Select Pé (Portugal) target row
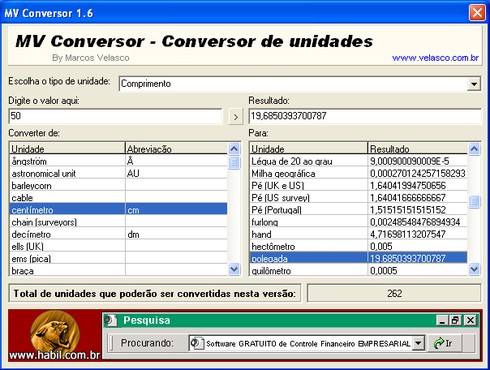This screenshot has height=370, width=490. coord(358,210)
